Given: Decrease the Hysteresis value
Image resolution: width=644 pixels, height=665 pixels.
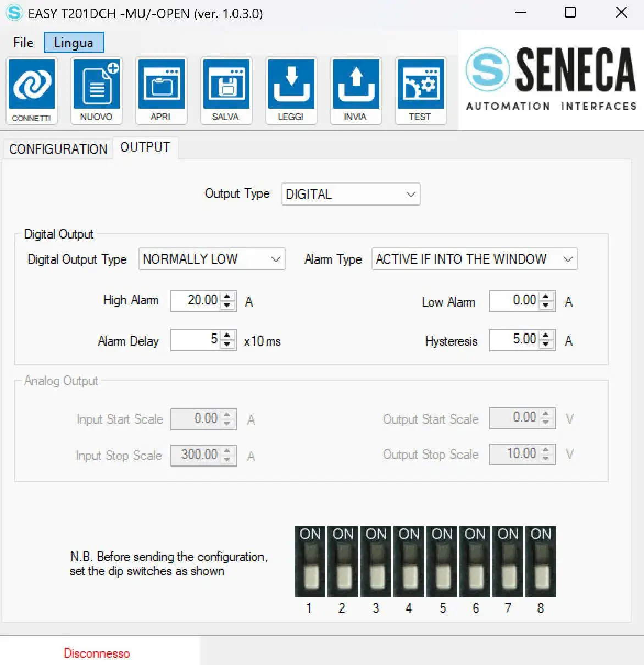Looking at the screenshot, I should click(x=546, y=344).
